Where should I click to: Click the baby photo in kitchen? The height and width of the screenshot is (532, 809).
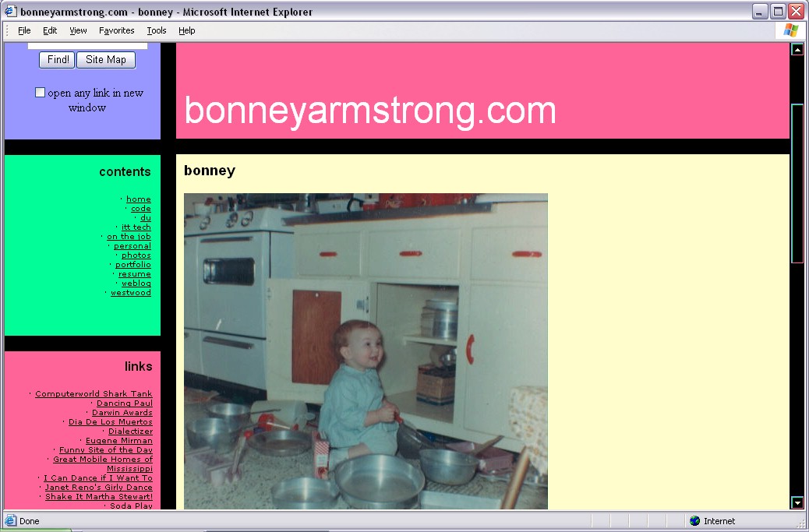tap(366, 351)
